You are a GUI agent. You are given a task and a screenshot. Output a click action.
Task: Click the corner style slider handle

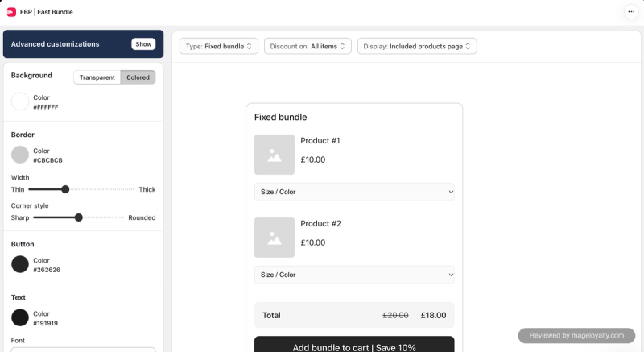78,217
